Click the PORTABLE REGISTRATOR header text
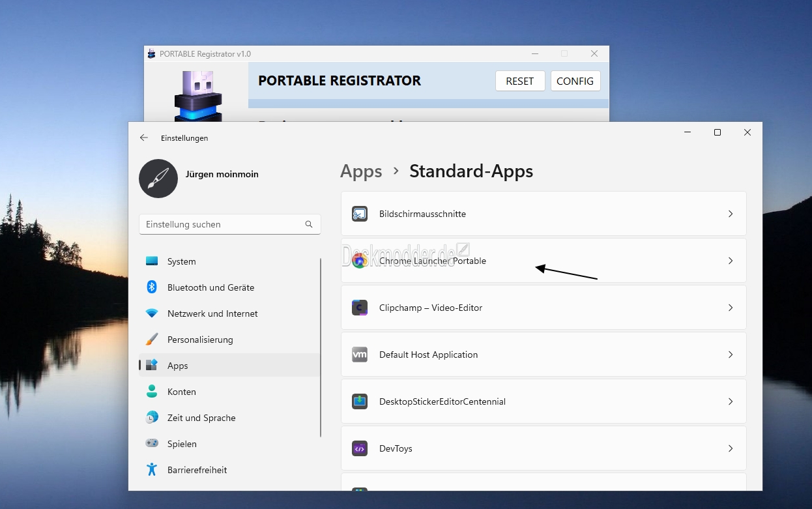Image resolution: width=812 pixels, height=509 pixels. tap(340, 81)
